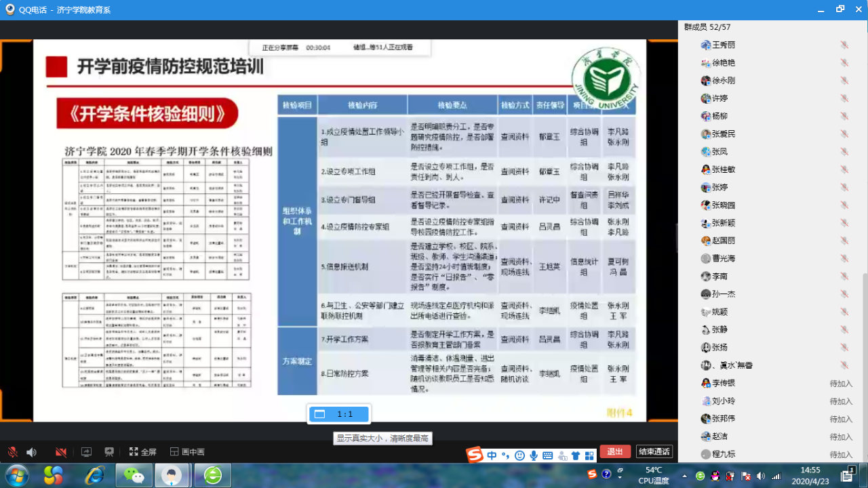Enable 画中画 picture-in-picture mode
This screenshot has height=488, width=868.
pos(187,452)
